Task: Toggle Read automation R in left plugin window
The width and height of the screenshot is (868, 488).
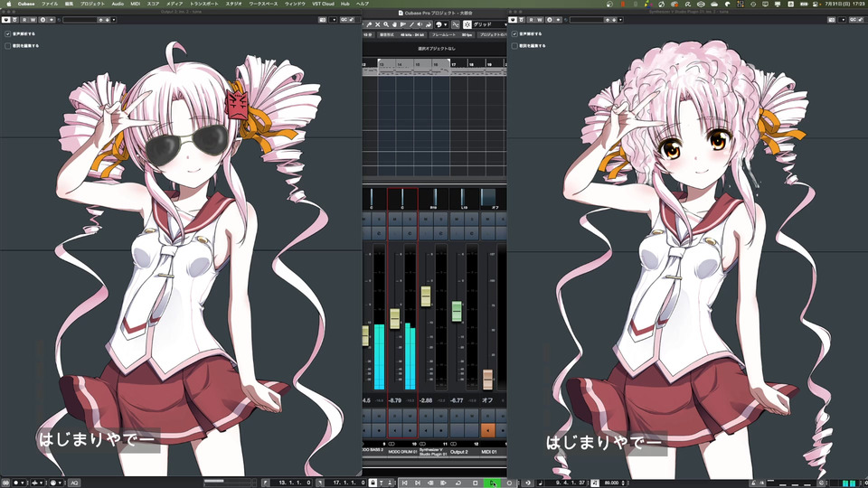Action: 24,20
